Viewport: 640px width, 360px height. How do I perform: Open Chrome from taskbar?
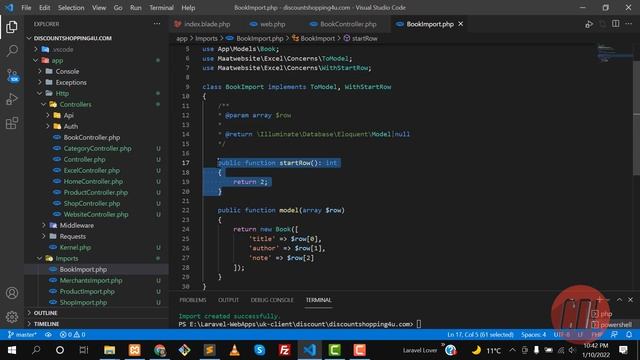tap(160, 350)
